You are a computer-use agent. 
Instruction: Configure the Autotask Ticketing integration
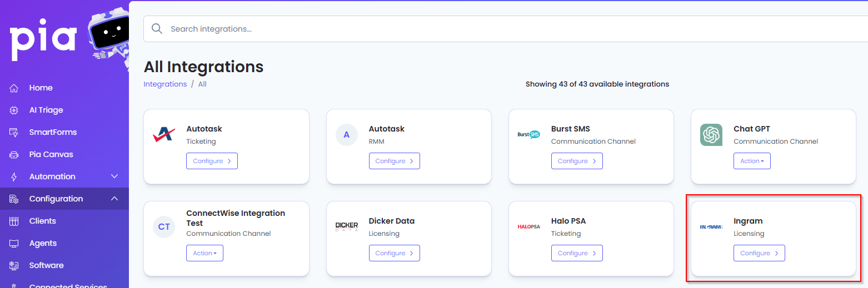[212, 161]
